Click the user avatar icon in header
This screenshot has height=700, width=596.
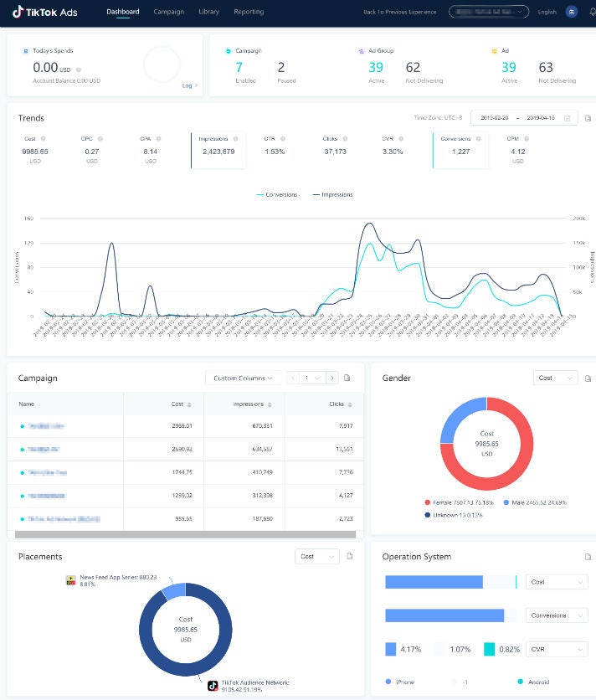point(572,12)
